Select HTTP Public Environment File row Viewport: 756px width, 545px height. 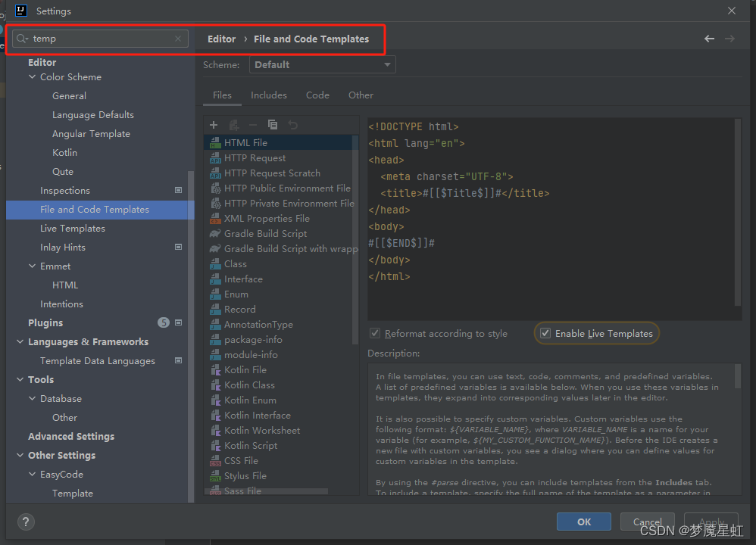point(281,188)
